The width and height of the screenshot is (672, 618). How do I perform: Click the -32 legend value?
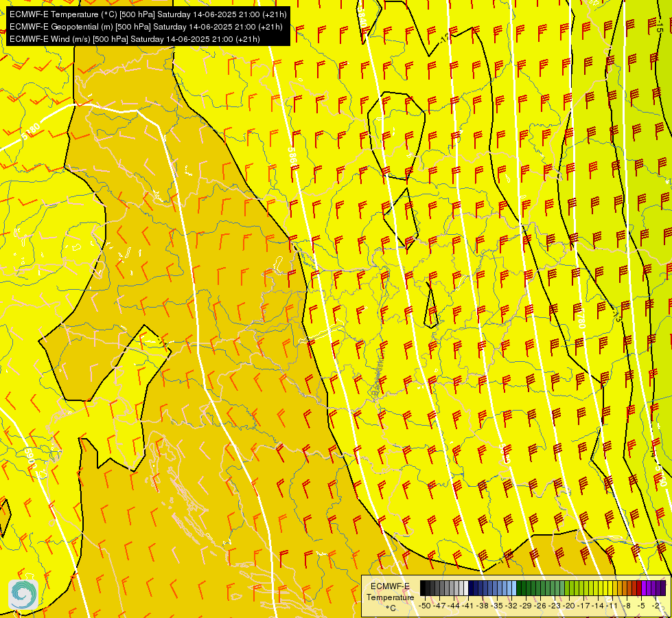(511, 606)
